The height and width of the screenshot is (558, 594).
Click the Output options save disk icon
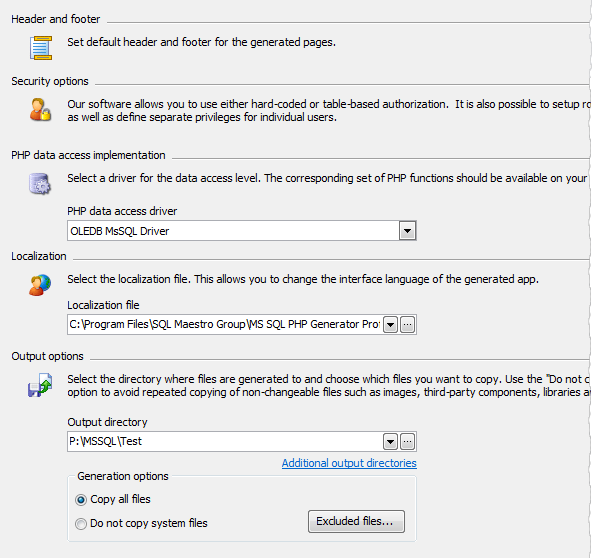tap(40, 385)
